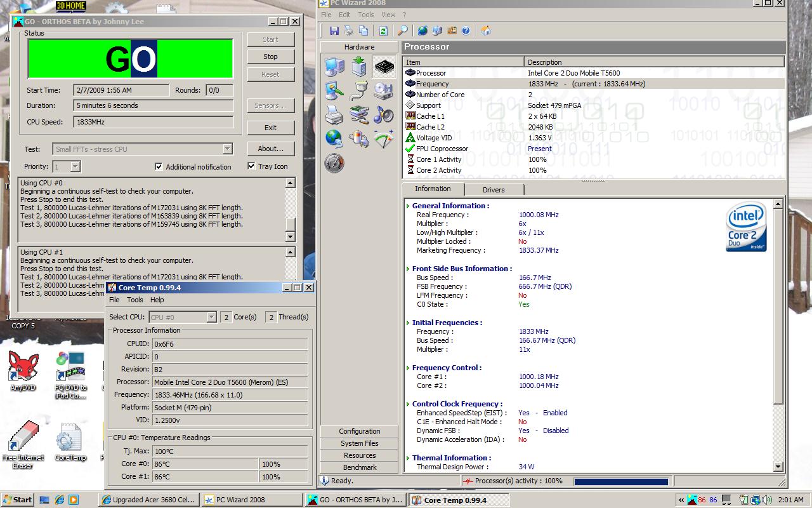The image size is (812, 508).
Task: Switch to the Drivers tab
Action: pyautogui.click(x=494, y=189)
